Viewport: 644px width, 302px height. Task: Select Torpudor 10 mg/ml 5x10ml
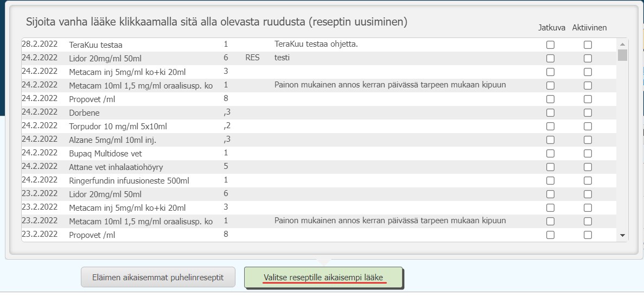click(x=318, y=126)
